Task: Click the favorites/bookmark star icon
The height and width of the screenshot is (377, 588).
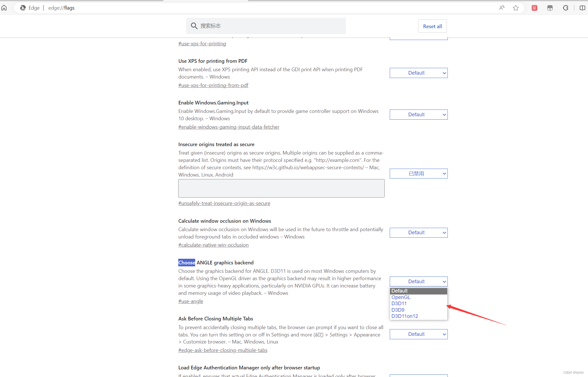Action: [x=516, y=8]
